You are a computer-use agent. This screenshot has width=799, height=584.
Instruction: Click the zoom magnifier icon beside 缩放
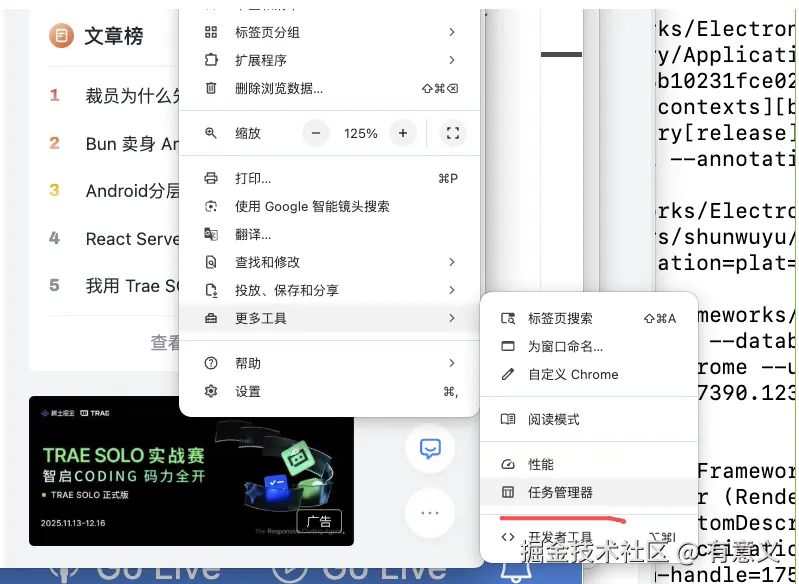click(211, 133)
